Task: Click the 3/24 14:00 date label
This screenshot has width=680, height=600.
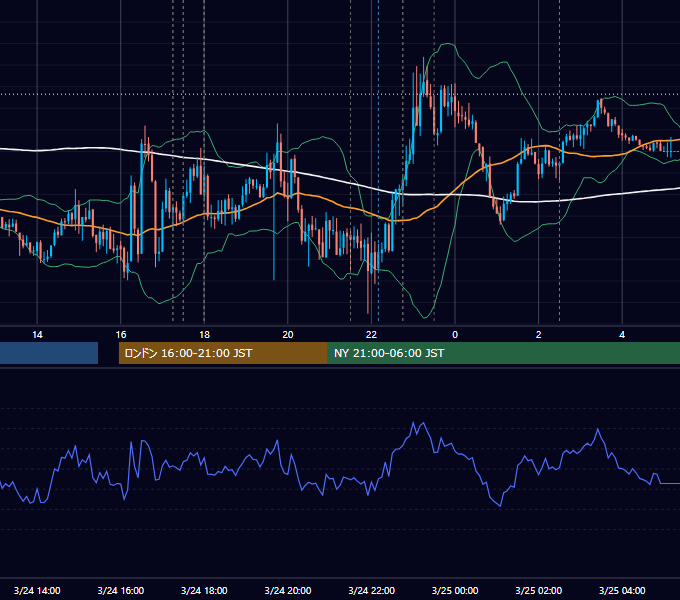Action: pyautogui.click(x=37, y=590)
